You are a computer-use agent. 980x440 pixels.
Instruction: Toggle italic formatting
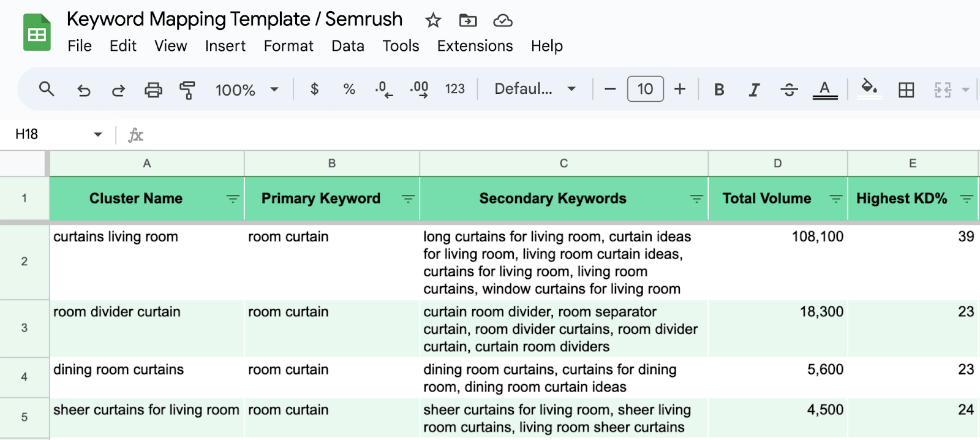click(x=754, y=90)
